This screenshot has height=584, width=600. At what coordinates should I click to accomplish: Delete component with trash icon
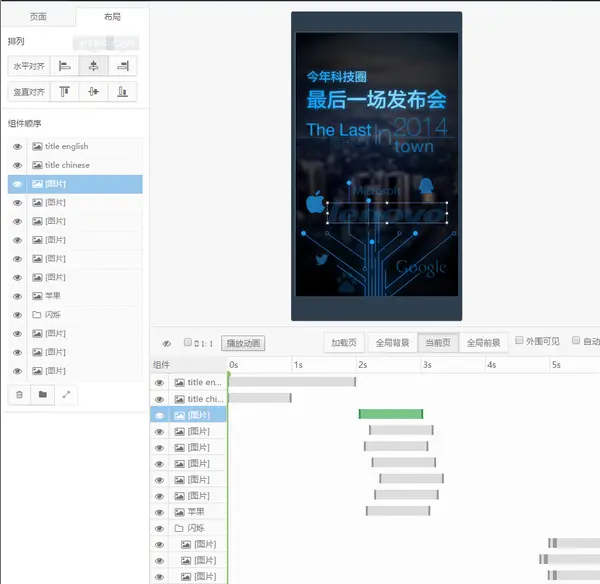pos(20,395)
